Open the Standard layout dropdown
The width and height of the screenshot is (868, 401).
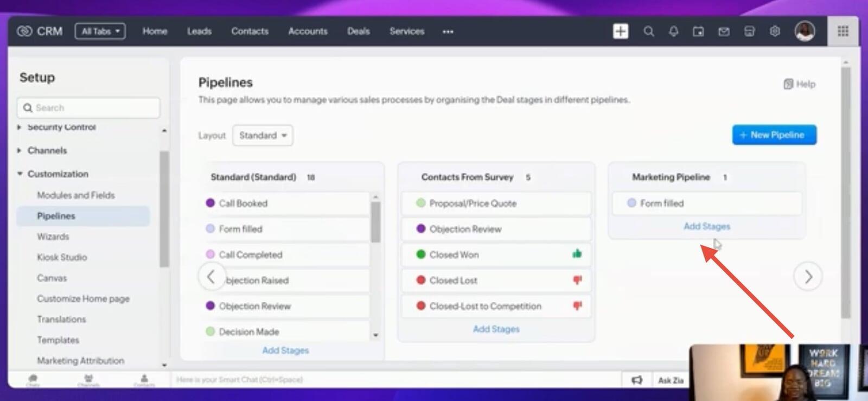pyautogui.click(x=263, y=135)
